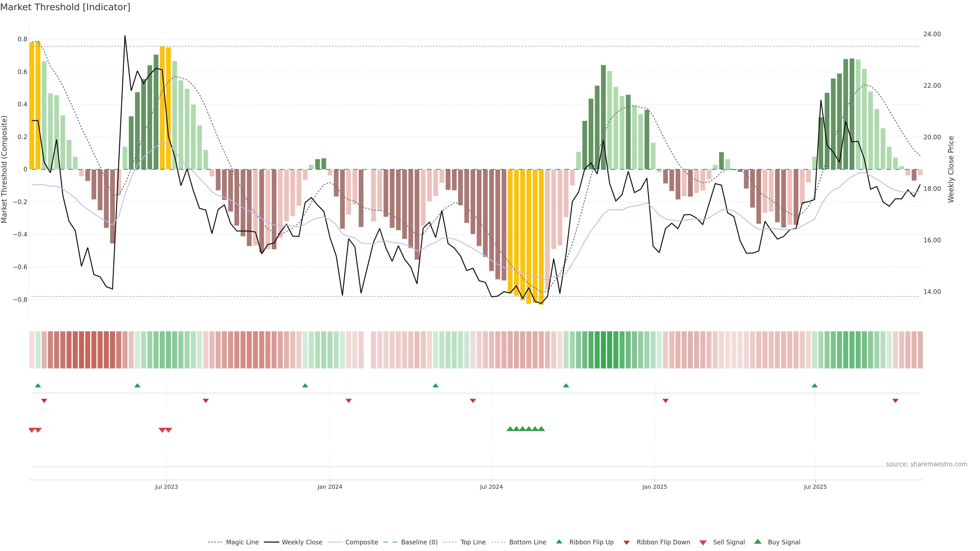
Task: Toggle Composite legend entry
Action: (361, 542)
